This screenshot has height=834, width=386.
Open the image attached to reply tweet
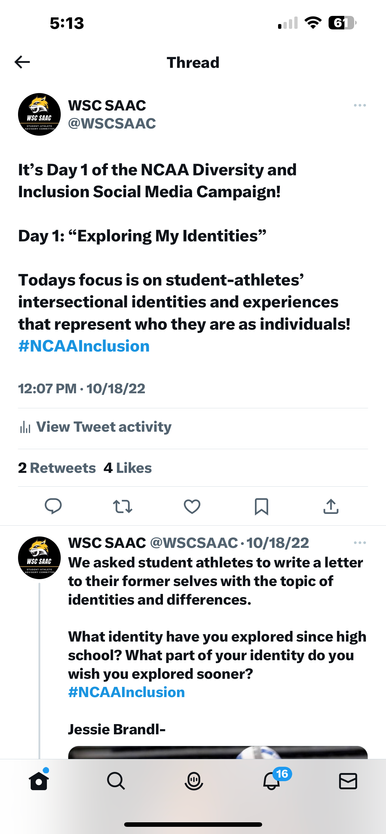click(x=217, y=752)
